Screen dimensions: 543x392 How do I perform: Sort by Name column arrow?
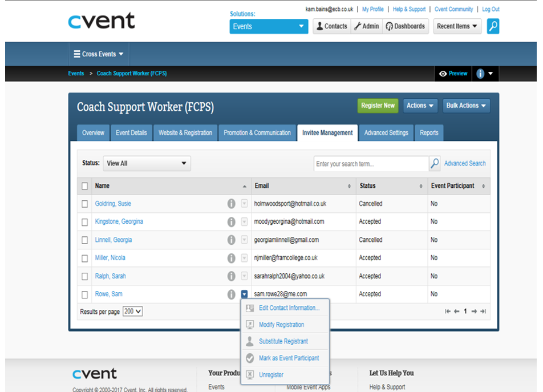tap(245, 187)
